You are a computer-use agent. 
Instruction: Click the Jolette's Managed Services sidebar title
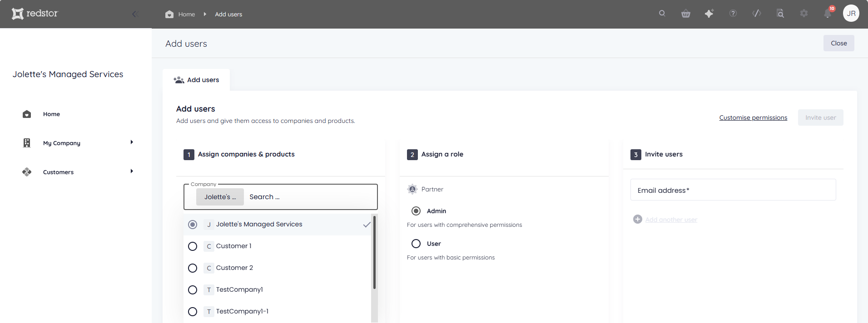[x=68, y=74]
